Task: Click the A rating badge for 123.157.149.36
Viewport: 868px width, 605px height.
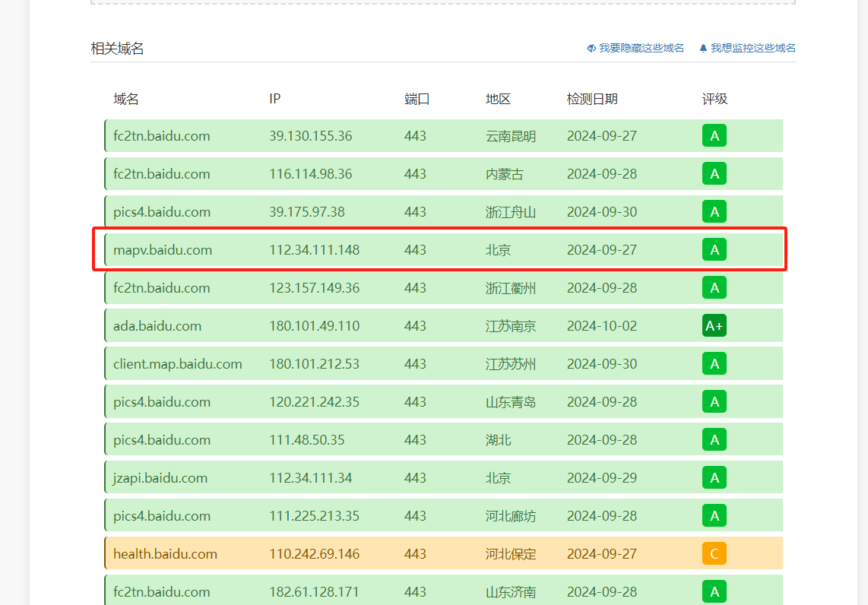Action: [714, 288]
